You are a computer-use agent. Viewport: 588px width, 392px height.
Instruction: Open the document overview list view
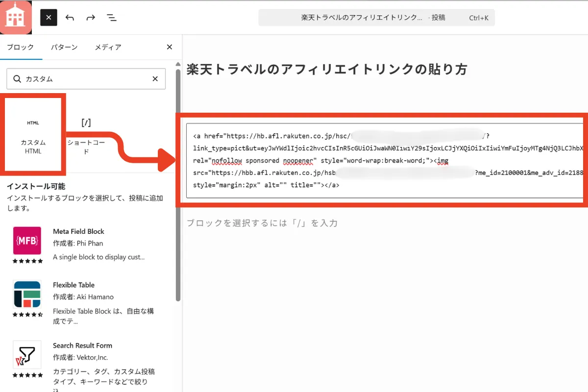pos(112,18)
